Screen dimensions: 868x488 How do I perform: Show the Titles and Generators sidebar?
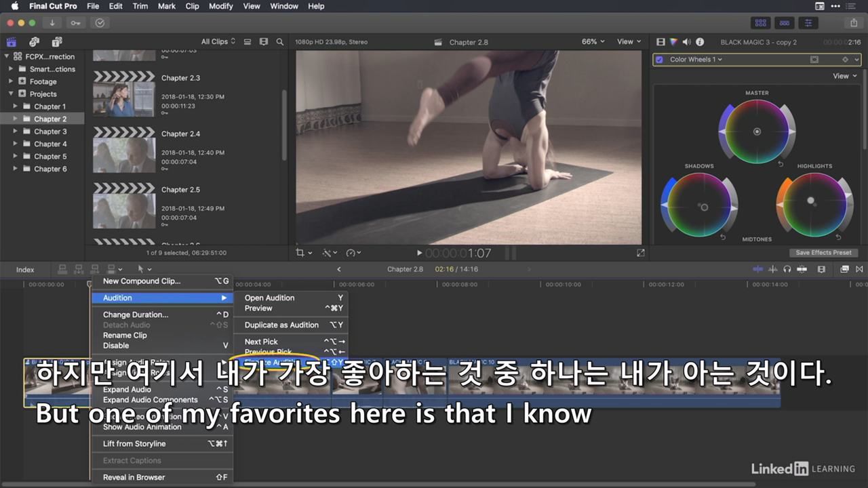[57, 42]
